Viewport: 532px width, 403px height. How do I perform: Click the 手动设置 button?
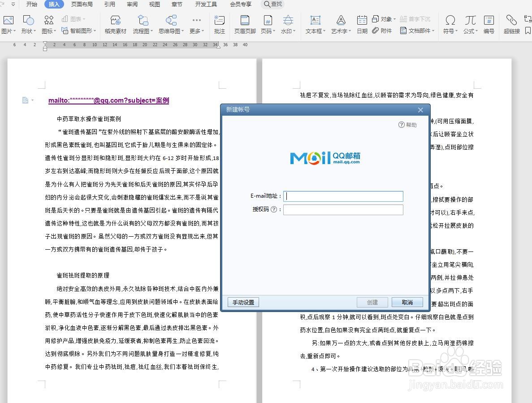(x=243, y=302)
